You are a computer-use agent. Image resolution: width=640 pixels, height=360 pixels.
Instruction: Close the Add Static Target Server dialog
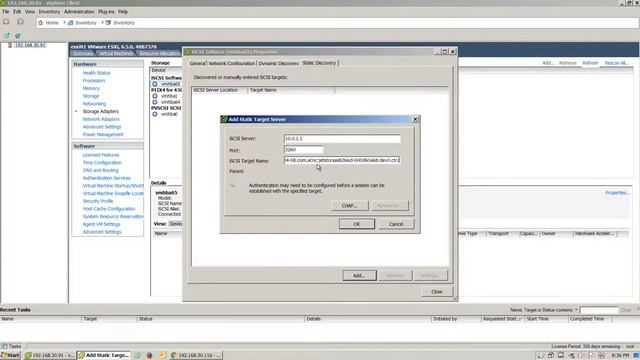415,119
